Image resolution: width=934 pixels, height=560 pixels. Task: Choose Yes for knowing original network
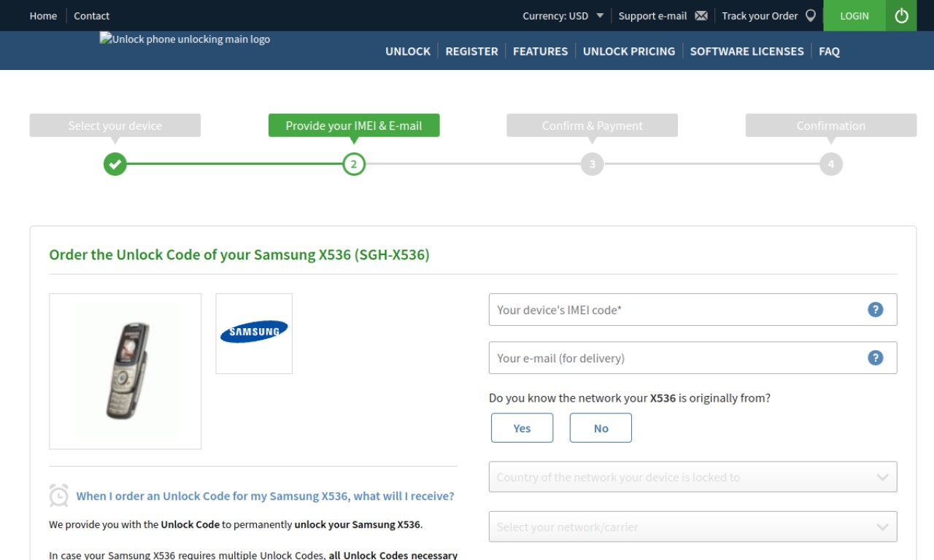point(522,428)
